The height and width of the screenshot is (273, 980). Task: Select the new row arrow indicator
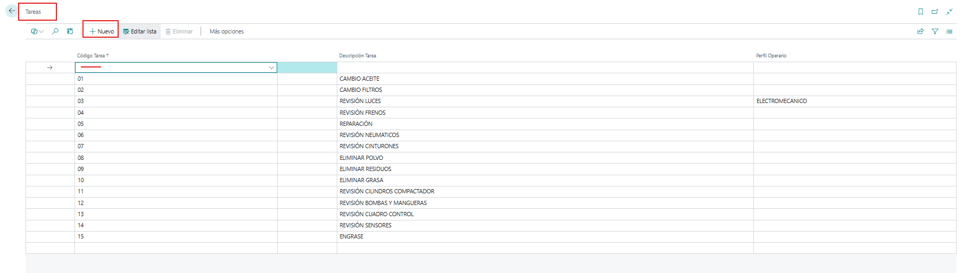point(50,67)
